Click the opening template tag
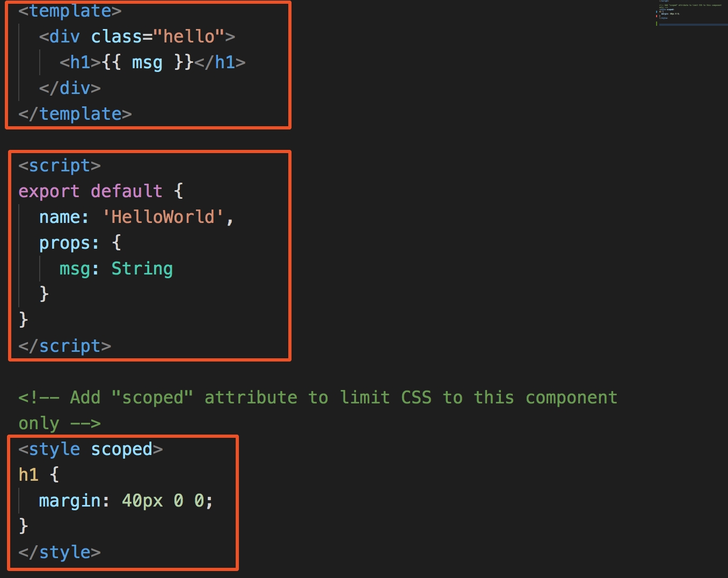728x578 pixels. click(x=70, y=11)
